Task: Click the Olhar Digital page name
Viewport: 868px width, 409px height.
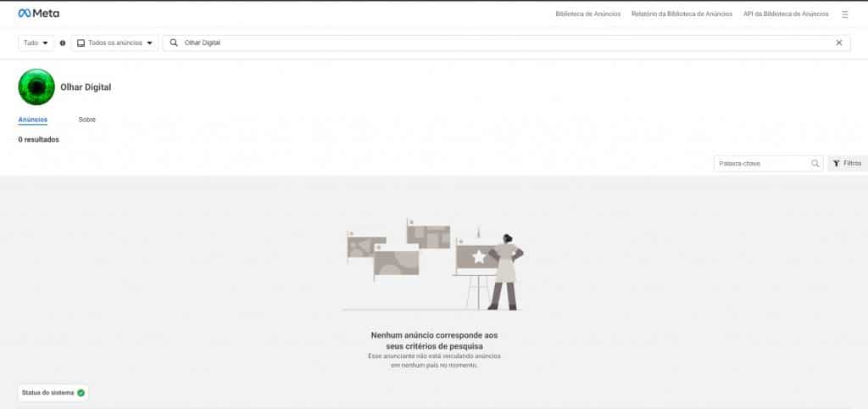Action: (86, 87)
